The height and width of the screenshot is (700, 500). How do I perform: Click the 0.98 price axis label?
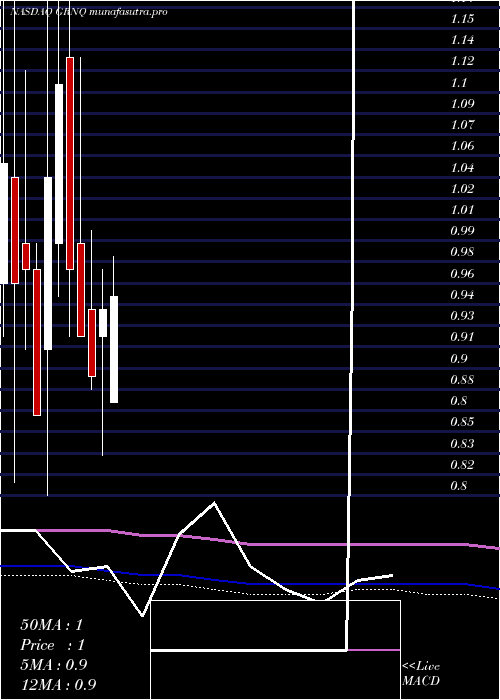tap(462, 252)
